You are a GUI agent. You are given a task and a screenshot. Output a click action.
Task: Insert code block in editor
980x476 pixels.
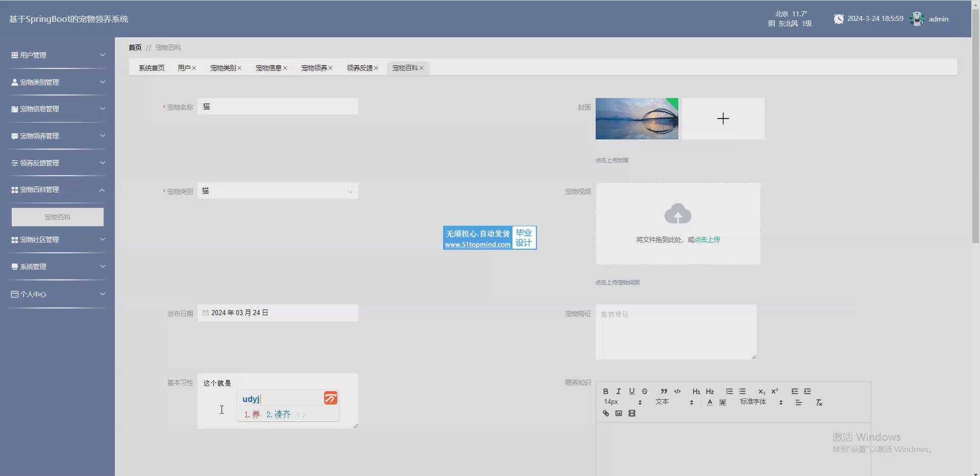[x=677, y=391]
